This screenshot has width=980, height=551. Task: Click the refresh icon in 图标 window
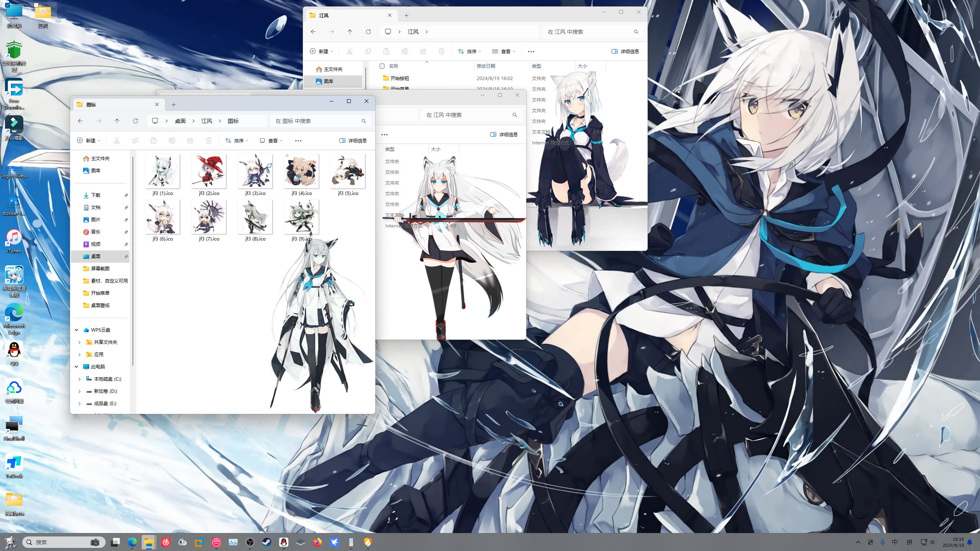(x=136, y=121)
